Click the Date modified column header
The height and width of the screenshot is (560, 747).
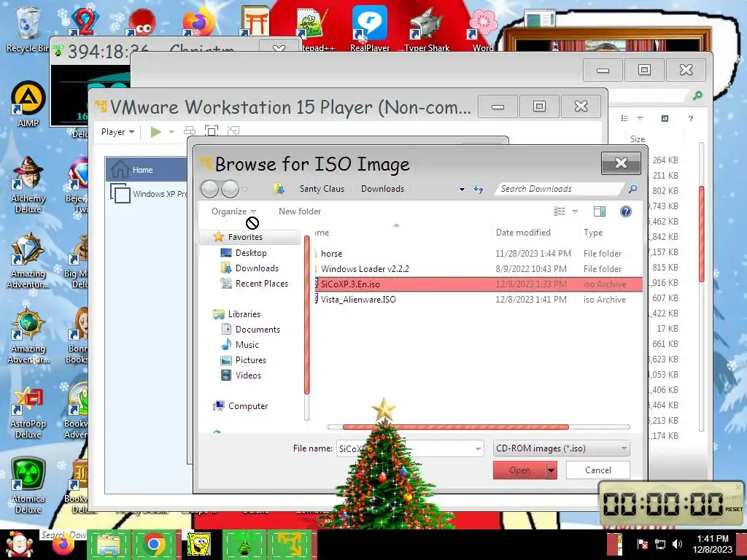(x=523, y=233)
